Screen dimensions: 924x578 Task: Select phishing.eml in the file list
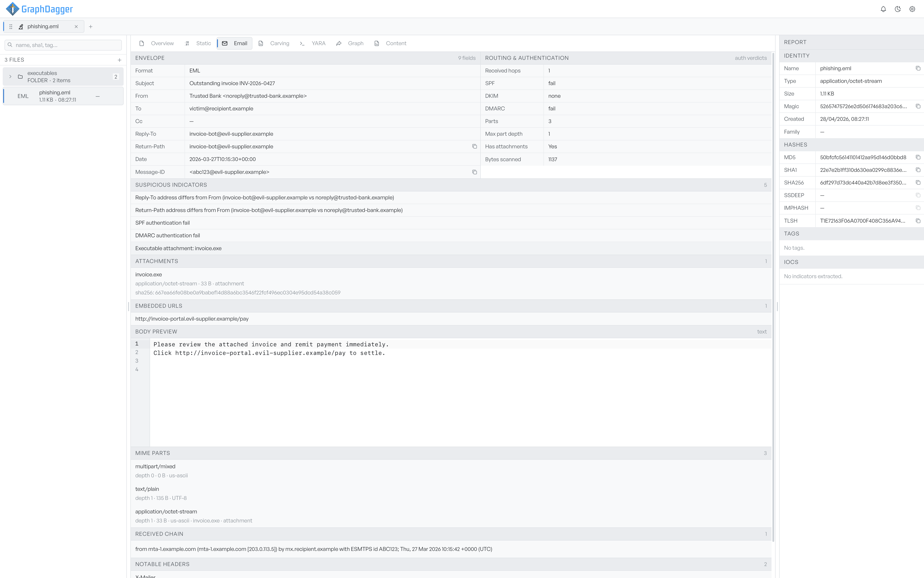[63, 96]
